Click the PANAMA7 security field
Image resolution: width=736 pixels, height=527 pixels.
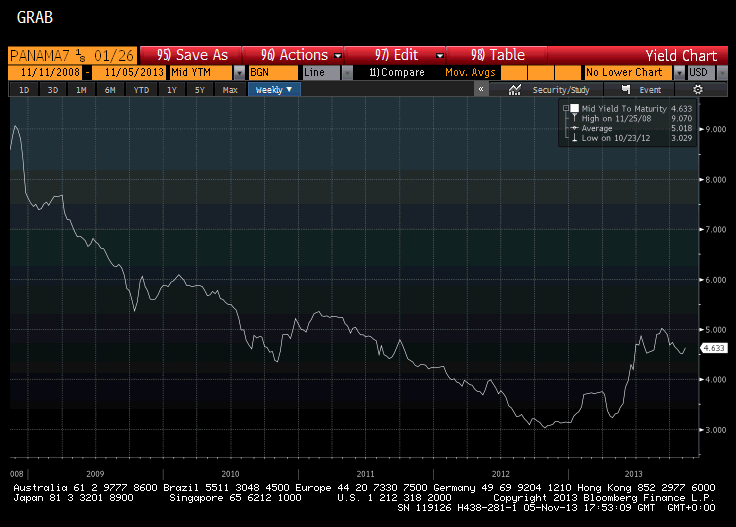coord(72,55)
